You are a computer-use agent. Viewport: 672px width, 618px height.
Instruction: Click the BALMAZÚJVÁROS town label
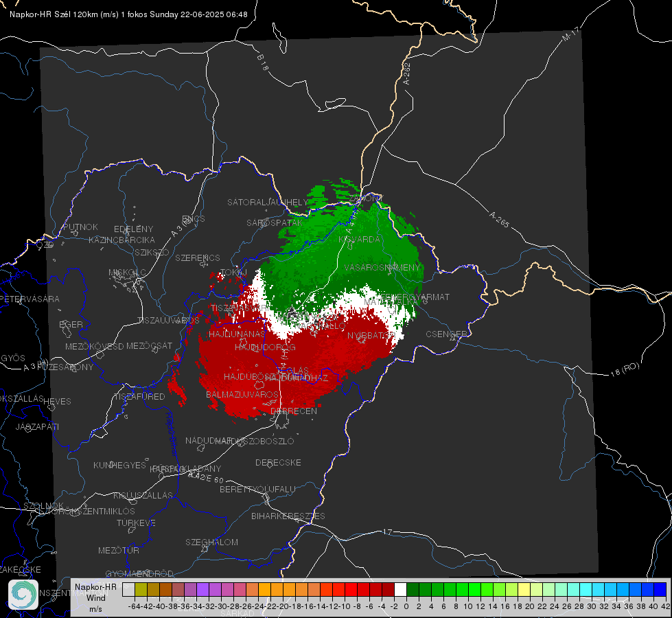[x=242, y=394]
